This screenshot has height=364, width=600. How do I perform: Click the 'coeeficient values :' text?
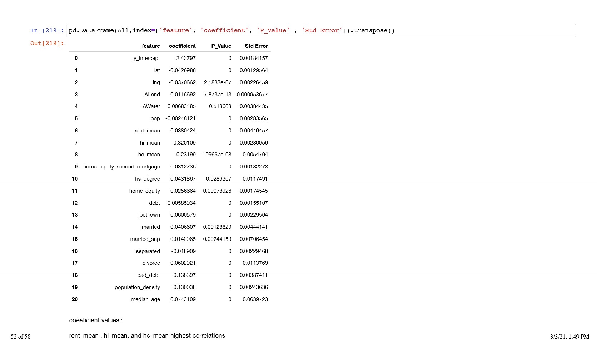(96, 320)
